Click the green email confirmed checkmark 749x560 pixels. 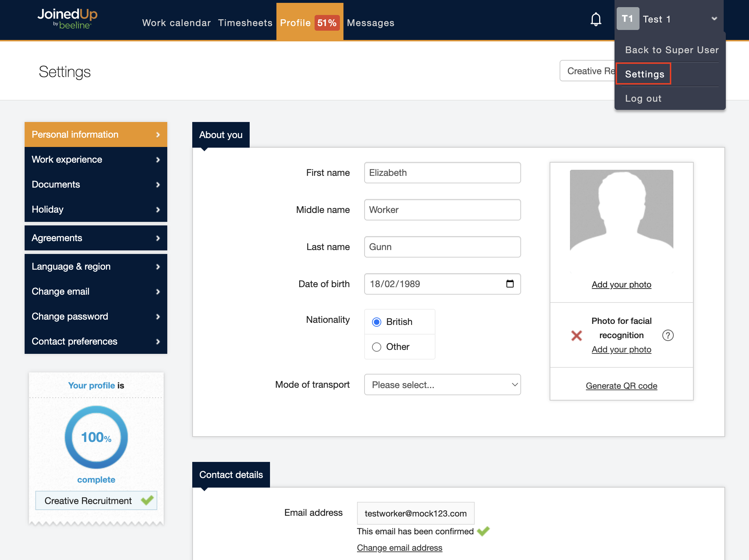coord(483,531)
